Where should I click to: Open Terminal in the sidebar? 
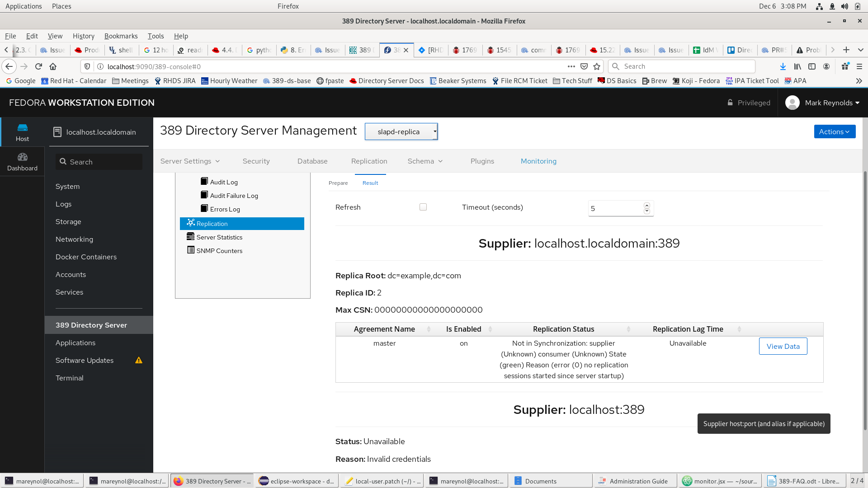69,378
